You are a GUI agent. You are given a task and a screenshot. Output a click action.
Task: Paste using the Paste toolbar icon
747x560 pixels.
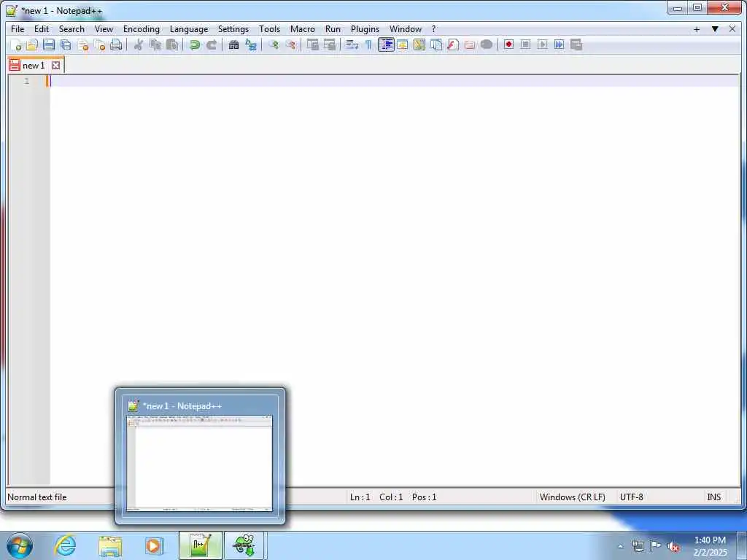(172, 44)
